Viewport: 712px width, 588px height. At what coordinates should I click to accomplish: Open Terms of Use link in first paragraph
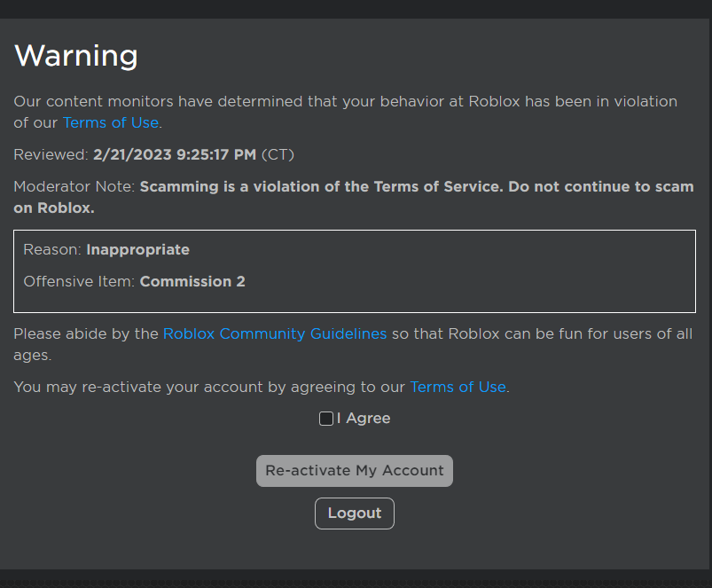click(x=110, y=122)
